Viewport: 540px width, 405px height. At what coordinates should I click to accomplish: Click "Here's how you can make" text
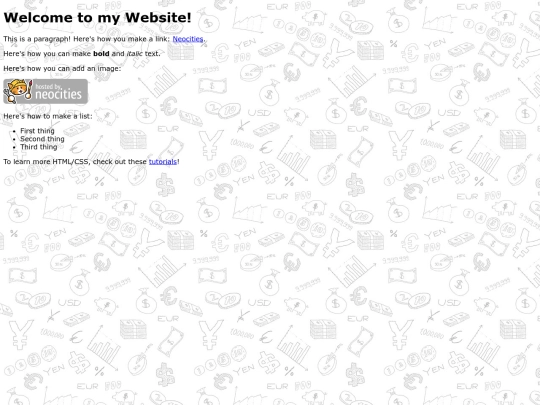pyautogui.click(x=47, y=54)
